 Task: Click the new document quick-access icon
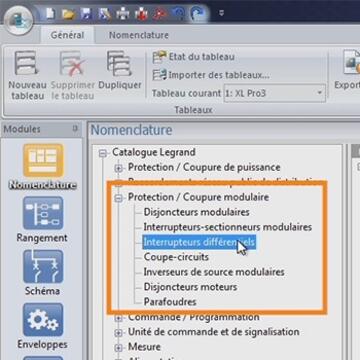point(50,14)
